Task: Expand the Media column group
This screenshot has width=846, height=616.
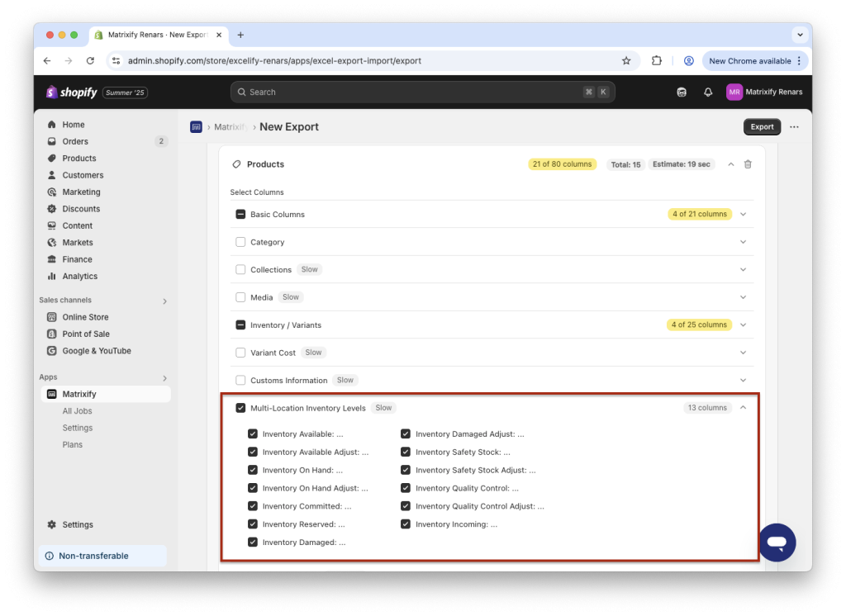Action: tap(743, 296)
